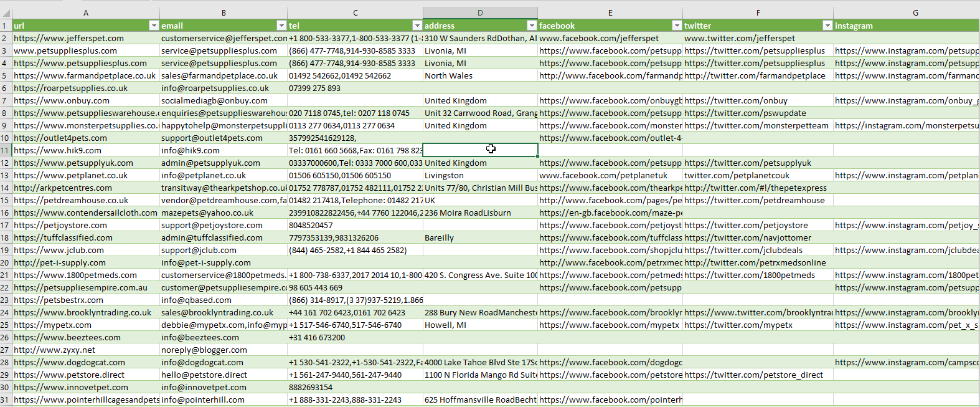Select the 07399 275 893 phone cell
980x407 pixels.
[x=355, y=88]
